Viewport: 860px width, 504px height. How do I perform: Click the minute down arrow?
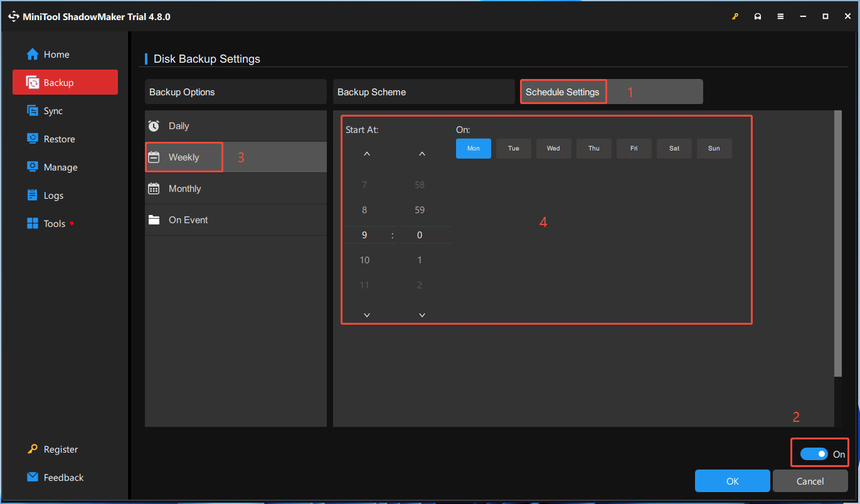422,314
